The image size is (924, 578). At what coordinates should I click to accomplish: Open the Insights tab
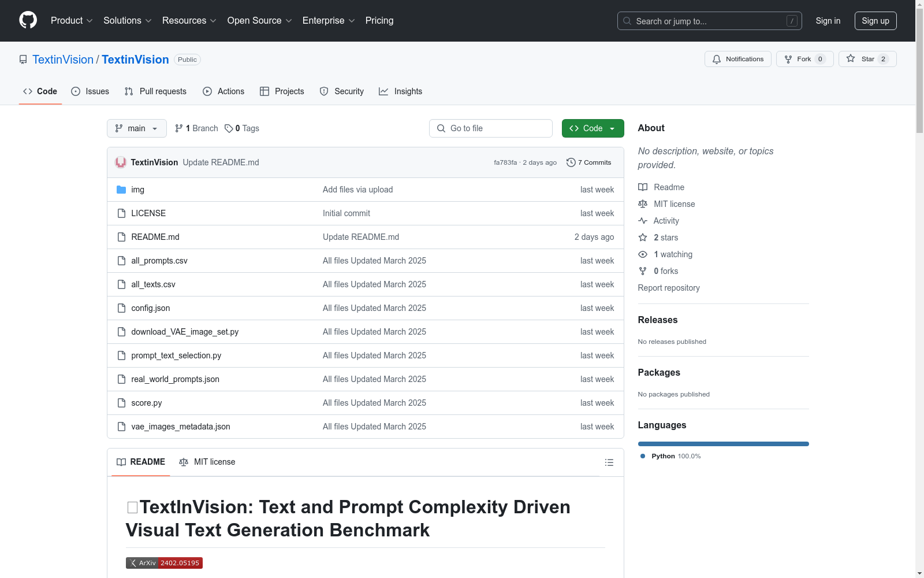[x=401, y=91]
